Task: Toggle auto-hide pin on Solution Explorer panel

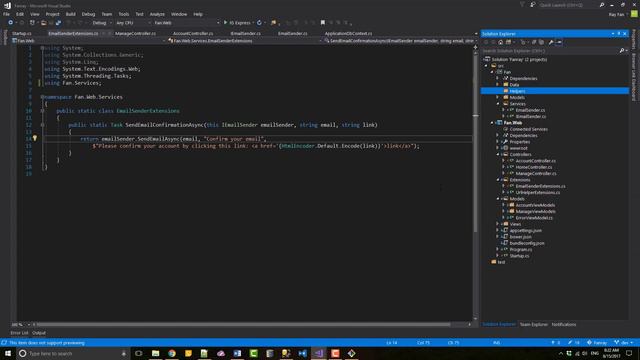Action: coord(619,33)
